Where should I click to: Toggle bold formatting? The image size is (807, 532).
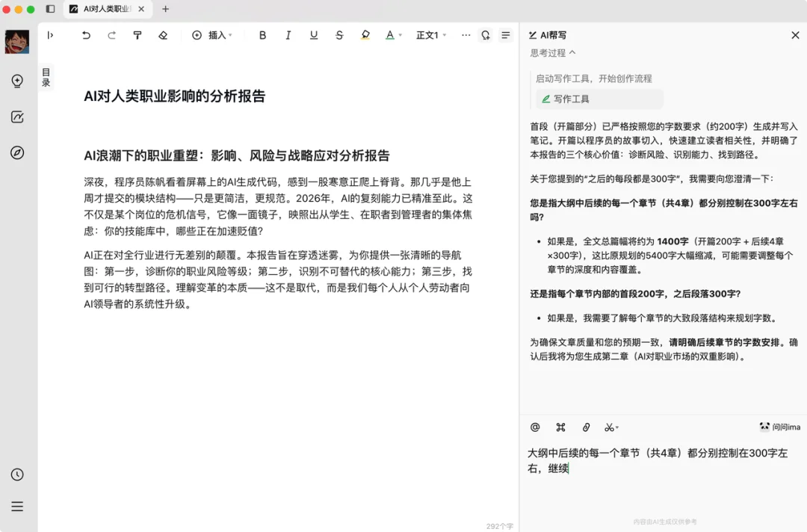[x=262, y=35]
